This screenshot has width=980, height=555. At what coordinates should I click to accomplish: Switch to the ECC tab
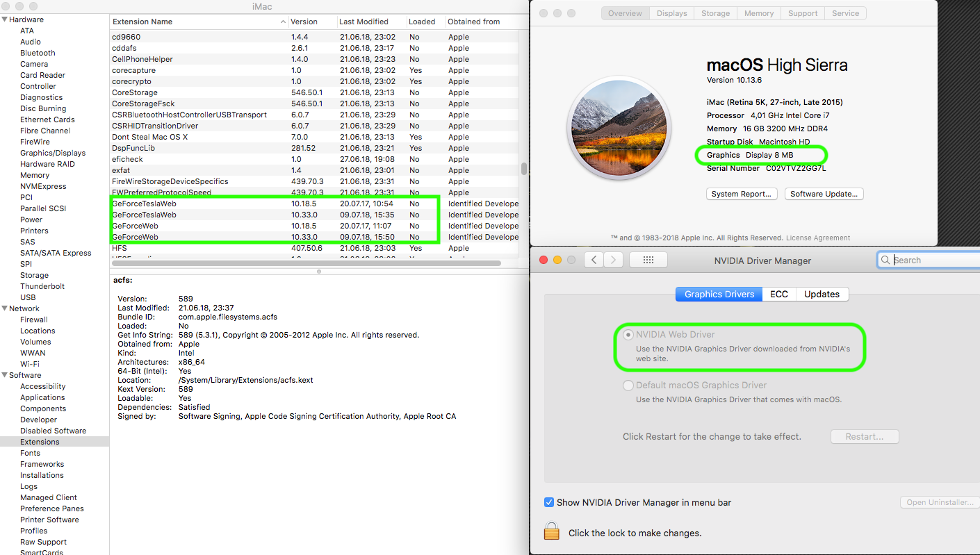tap(779, 295)
